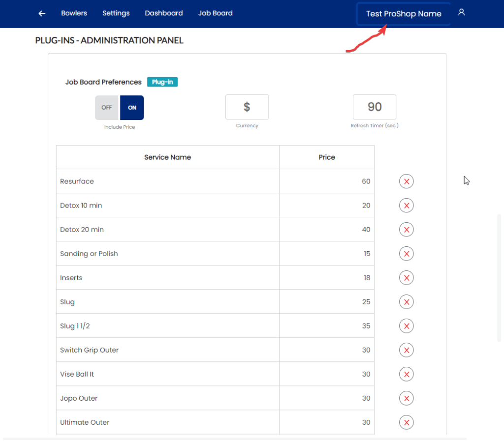Screen dimensions: 504x443
Task: Enable the Include Price ON option
Action: [x=131, y=107]
